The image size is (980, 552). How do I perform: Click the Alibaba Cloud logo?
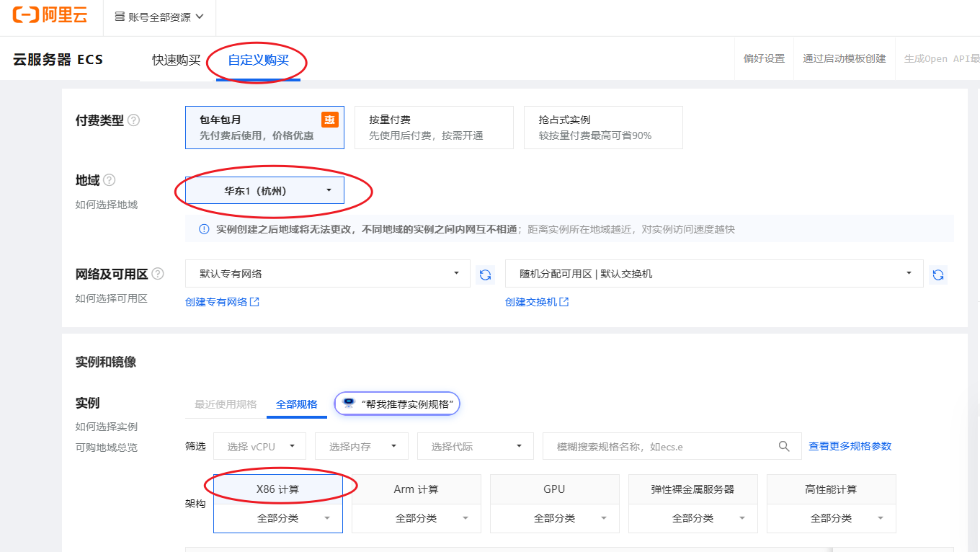50,15
